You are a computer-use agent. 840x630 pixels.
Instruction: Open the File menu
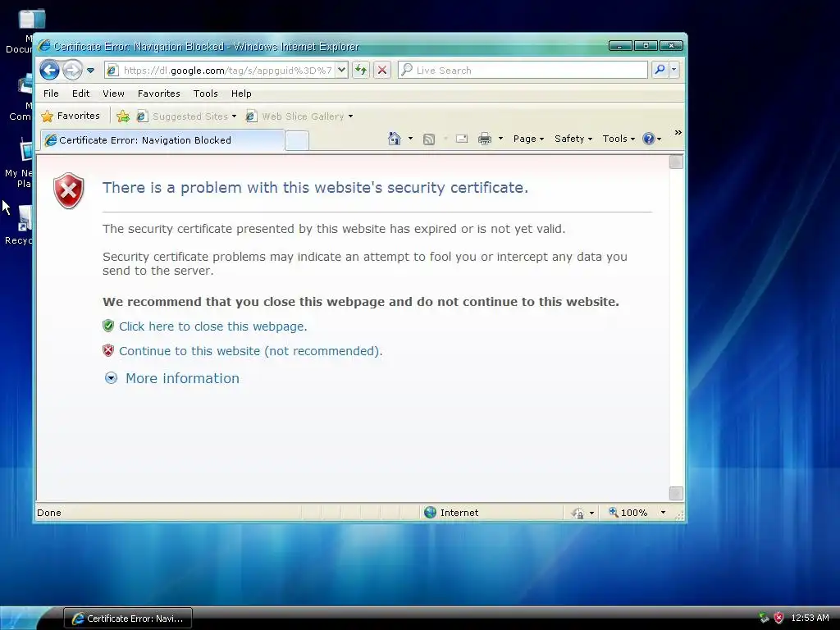point(51,94)
